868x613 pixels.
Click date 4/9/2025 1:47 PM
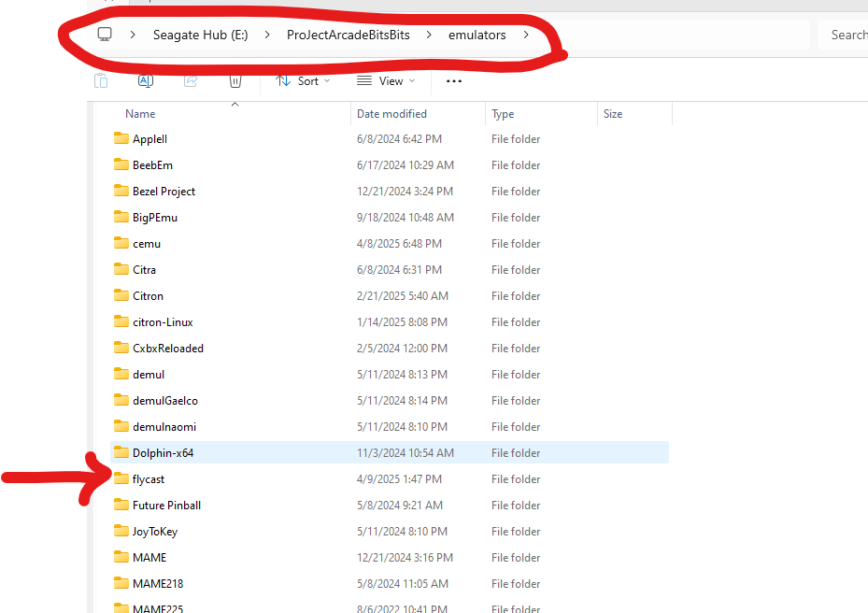(x=400, y=479)
